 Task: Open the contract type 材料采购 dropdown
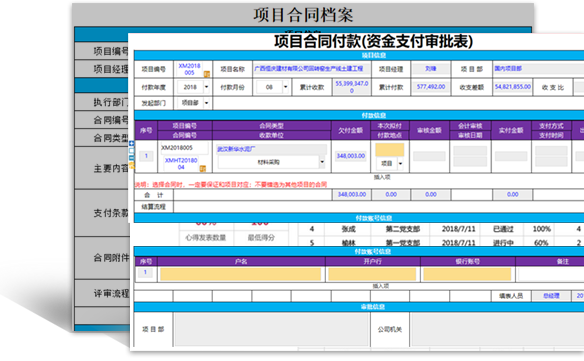tap(322, 162)
